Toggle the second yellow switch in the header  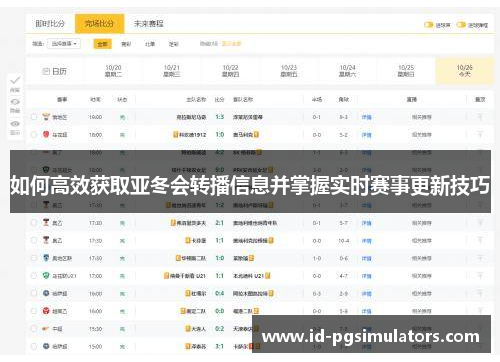461,25
